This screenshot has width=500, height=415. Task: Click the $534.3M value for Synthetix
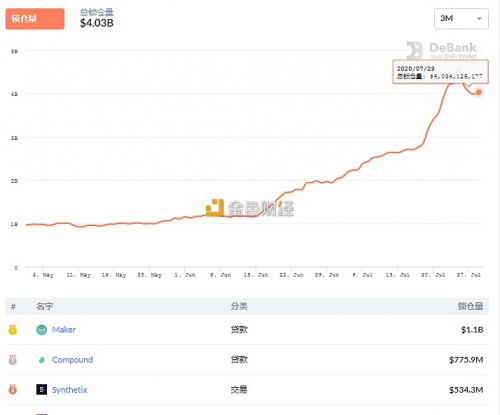coord(466,390)
